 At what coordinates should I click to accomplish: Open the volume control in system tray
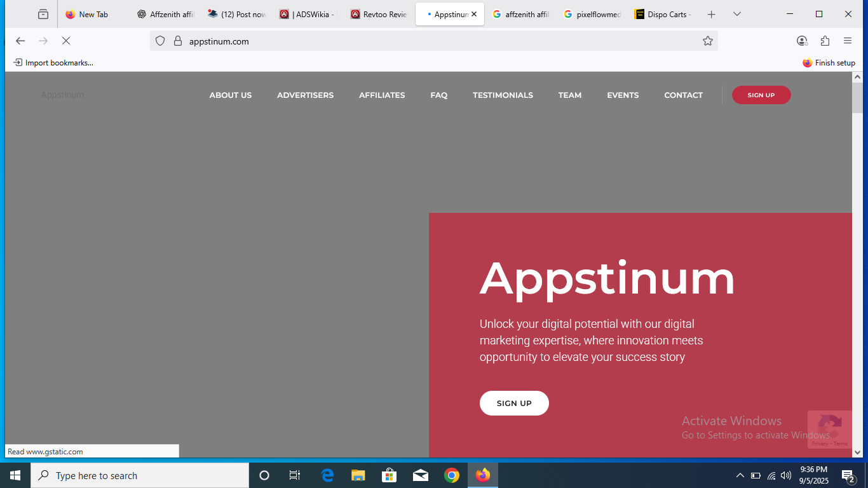[786, 475]
